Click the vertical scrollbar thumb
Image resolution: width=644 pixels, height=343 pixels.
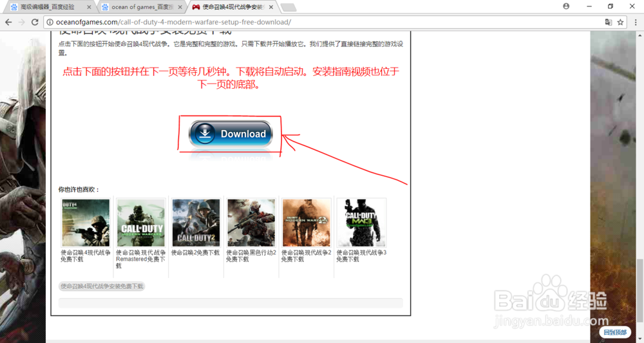pyautogui.click(x=640, y=290)
